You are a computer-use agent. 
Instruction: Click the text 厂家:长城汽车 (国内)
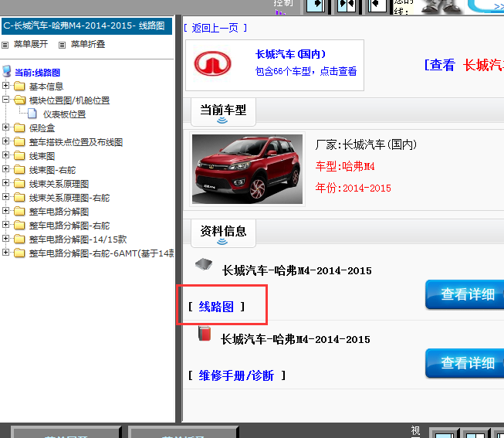[x=366, y=144]
